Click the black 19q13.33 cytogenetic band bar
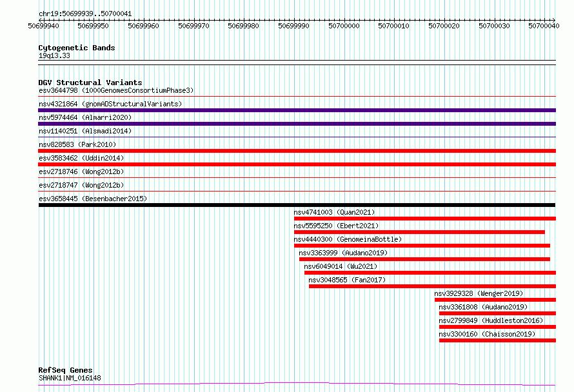Screen dimensions: 574x392 pos(297,63)
